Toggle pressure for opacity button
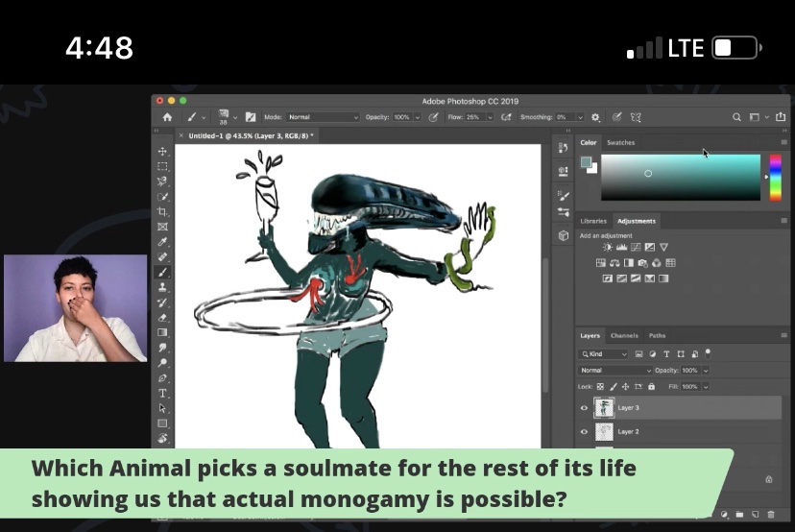Image resolution: width=795 pixels, height=532 pixels. click(433, 117)
